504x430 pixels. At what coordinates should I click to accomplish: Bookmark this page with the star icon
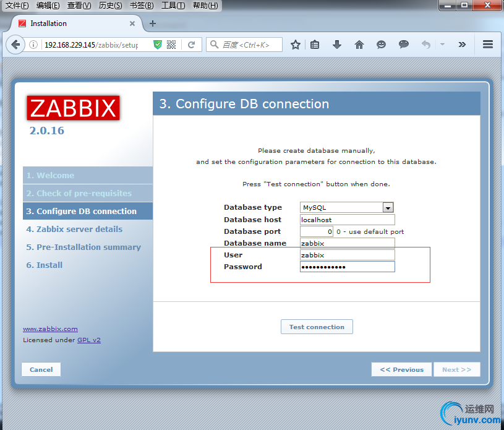click(x=296, y=45)
